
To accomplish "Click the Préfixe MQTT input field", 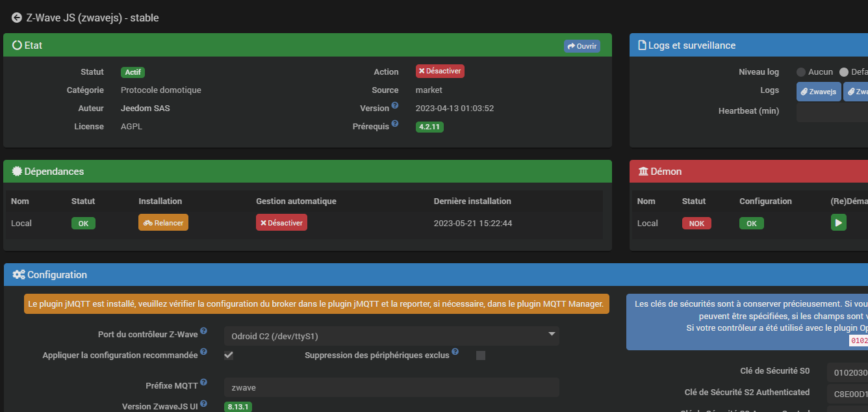I will (391, 387).
